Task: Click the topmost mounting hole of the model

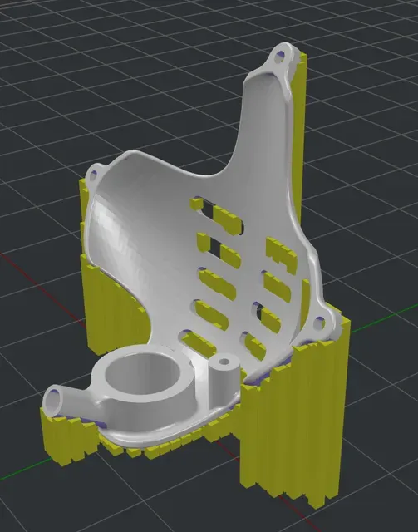Action: point(279,58)
